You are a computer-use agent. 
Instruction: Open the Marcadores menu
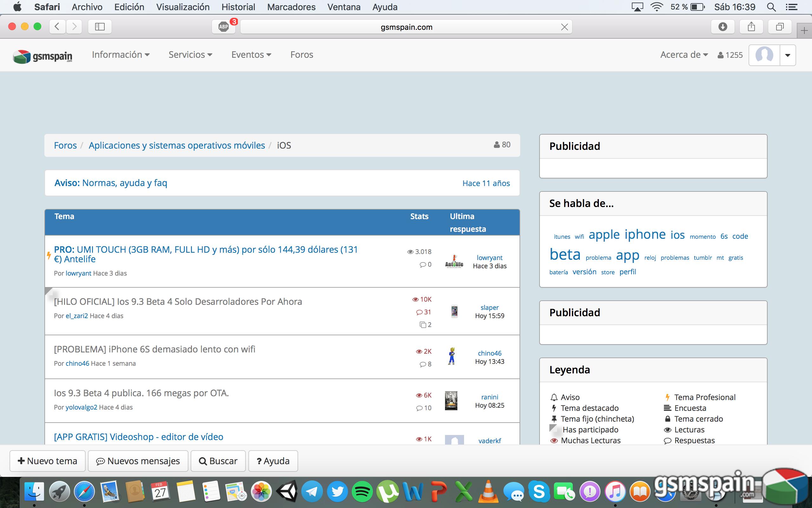(x=291, y=7)
